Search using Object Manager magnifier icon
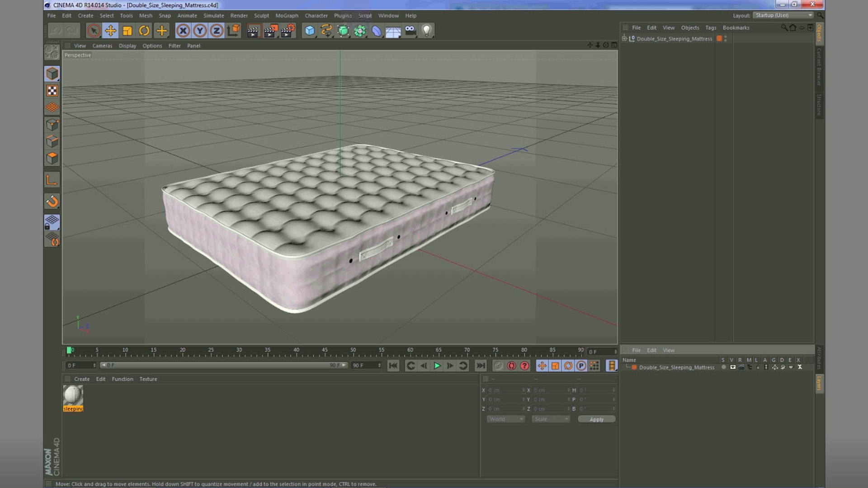The width and height of the screenshot is (868, 488). click(784, 28)
